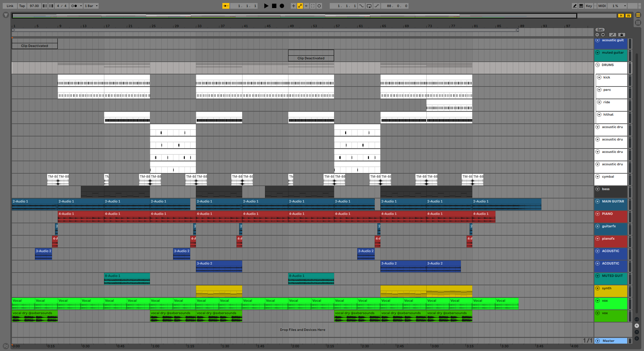Click the H optimize height button

tap(621, 16)
